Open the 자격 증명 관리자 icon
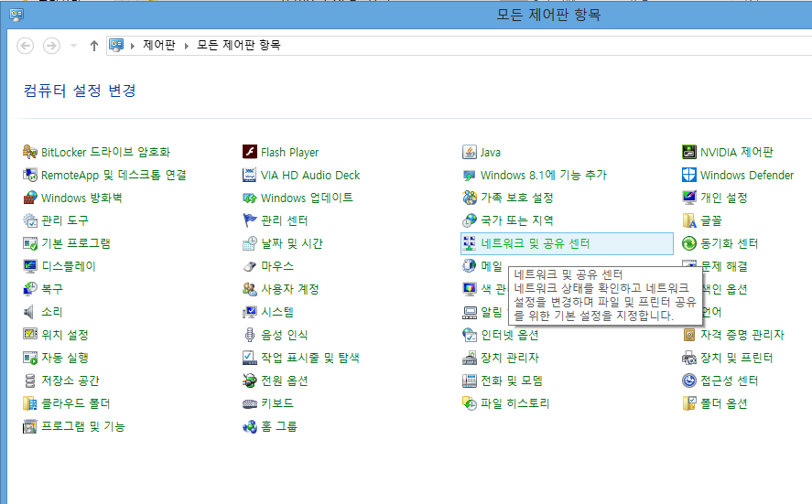This screenshot has width=812, height=504. (689, 335)
